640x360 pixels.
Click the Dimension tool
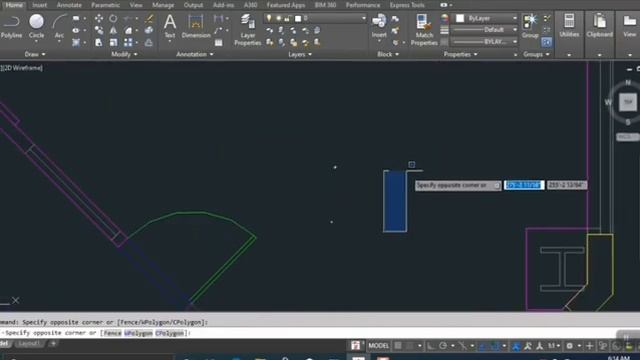[196, 26]
